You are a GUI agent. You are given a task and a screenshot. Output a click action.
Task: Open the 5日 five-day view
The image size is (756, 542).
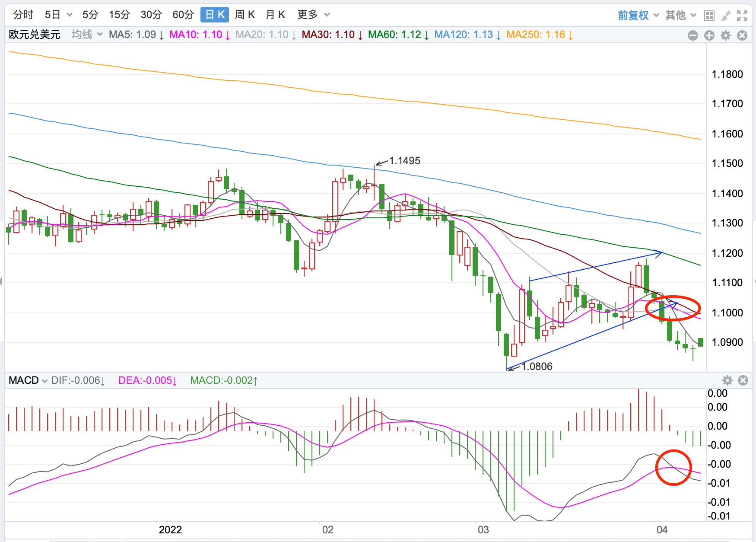[x=52, y=15]
